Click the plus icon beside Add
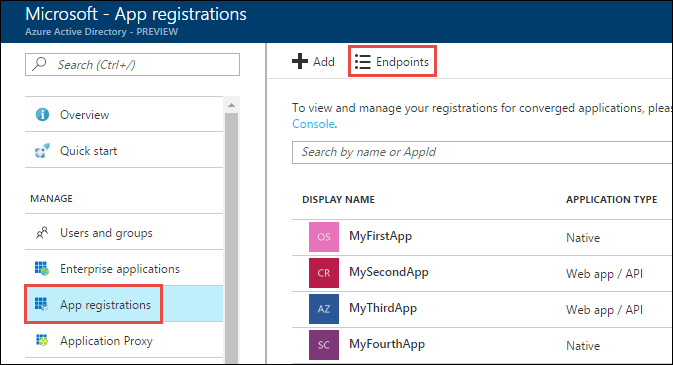 pyautogui.click(x=300, y=61)
